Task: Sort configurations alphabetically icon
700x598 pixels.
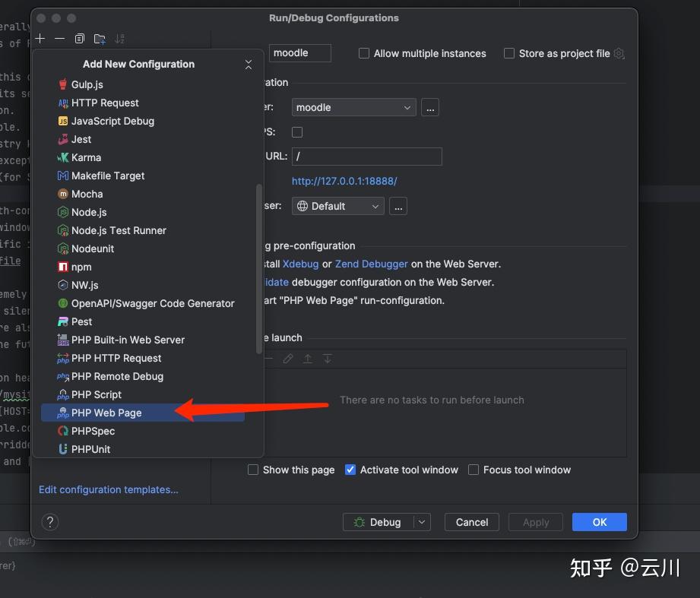Action: click(119, 39)
